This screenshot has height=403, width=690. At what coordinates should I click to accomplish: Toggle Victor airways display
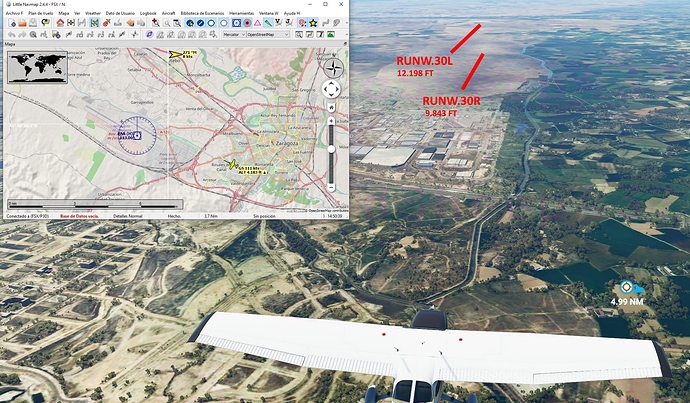tap(278, 22)
